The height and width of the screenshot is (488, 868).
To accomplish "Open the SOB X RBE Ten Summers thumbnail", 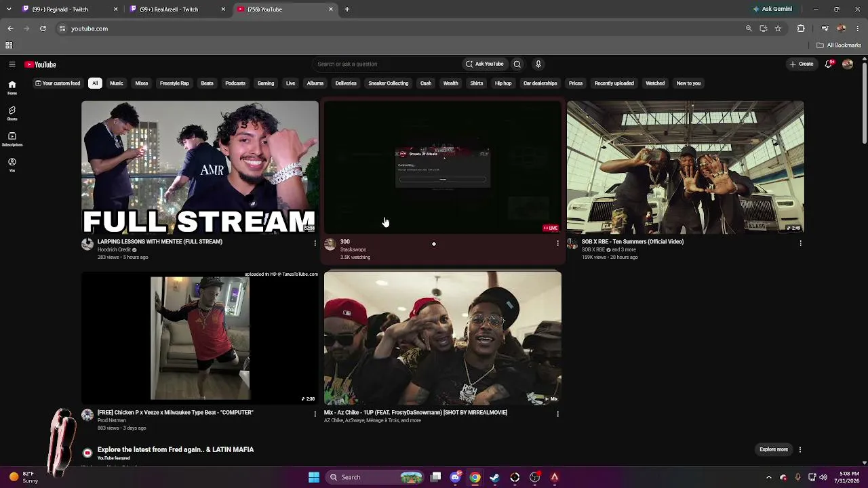I will [x=686, y=167].
